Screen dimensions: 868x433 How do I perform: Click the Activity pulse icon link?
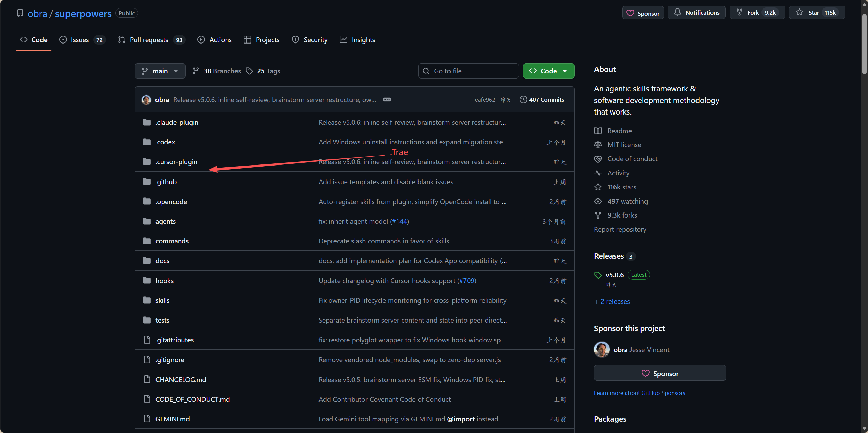click(598, 173)
